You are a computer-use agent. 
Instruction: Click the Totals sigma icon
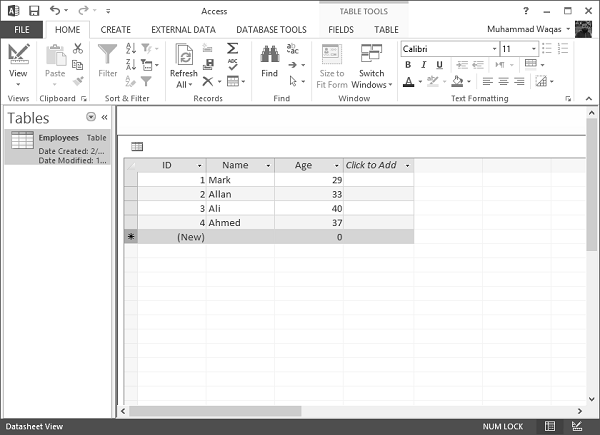point(233,48)
